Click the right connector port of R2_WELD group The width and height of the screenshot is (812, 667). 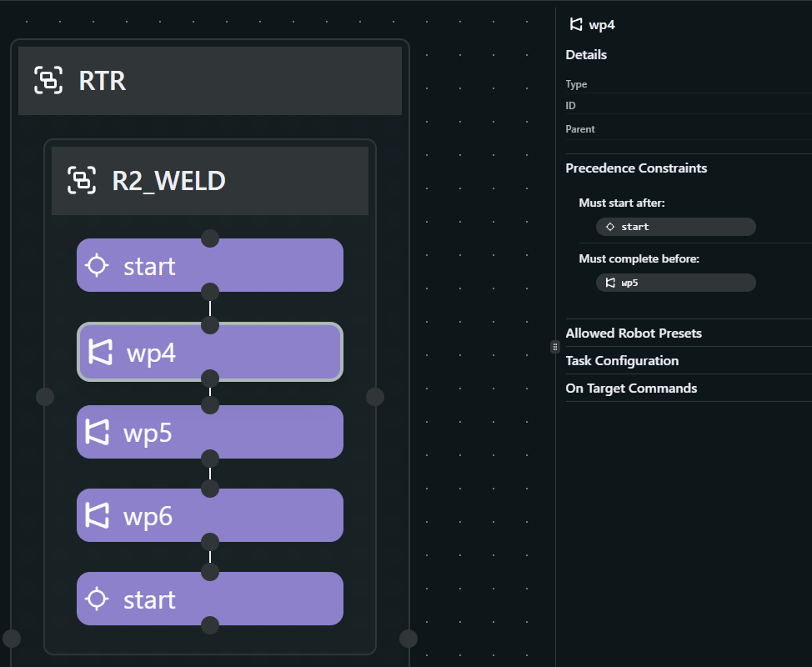click(375, 397)
